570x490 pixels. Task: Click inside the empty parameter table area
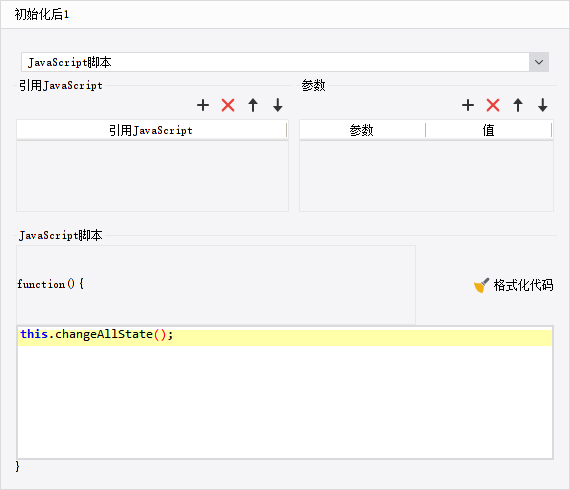[x=426, y=176]
